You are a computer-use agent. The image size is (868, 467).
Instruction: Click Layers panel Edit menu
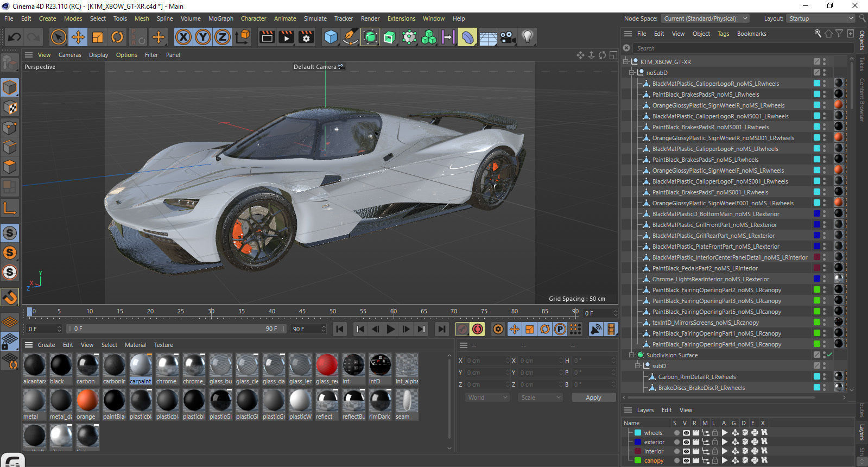[x=667, y=410]
